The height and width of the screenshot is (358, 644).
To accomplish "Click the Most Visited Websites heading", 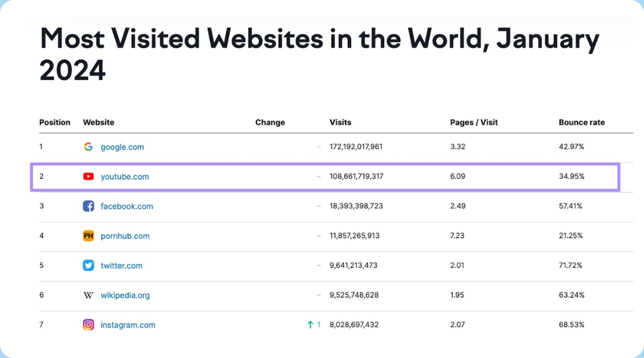I will (320, 54).
